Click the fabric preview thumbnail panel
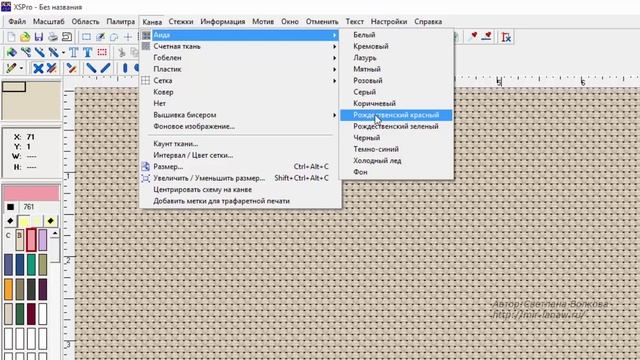Screen dimensions: 640x360 (31, 100)
